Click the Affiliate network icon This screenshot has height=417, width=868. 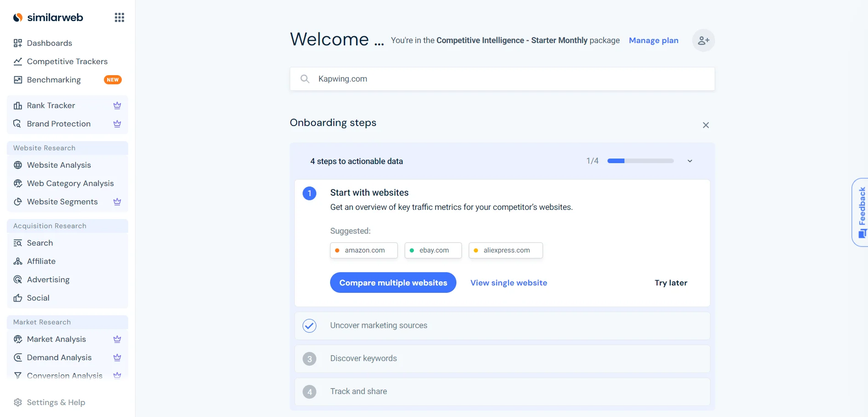point(18,261)
